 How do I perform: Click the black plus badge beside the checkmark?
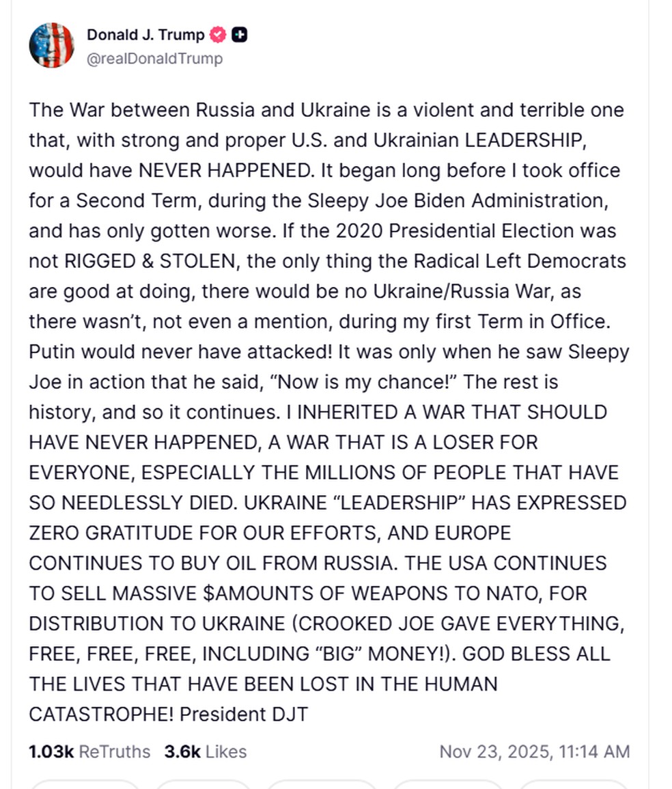point(239,35)
